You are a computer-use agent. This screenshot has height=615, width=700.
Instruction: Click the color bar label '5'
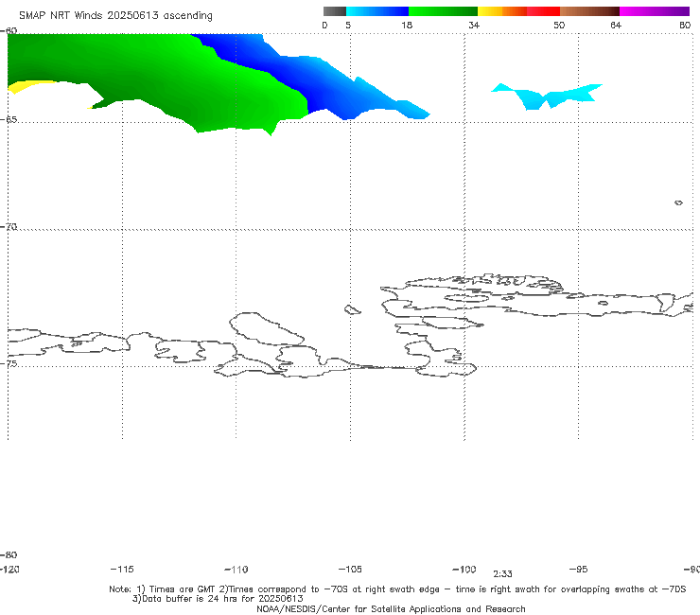pyautogui.click(x=348, y=25)
